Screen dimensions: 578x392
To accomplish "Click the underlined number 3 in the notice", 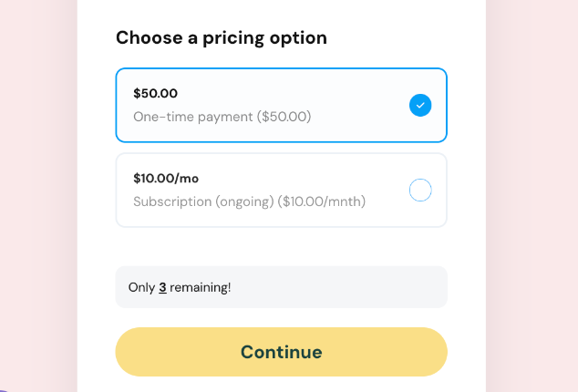I will pyautogui.click(x=162, y=287).
